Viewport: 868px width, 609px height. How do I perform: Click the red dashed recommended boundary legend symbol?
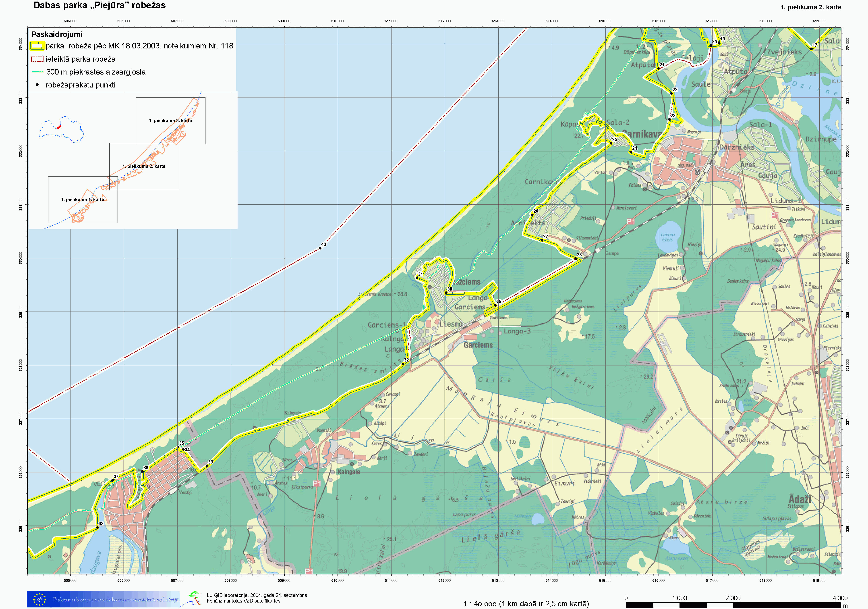(x=37, y=59)
